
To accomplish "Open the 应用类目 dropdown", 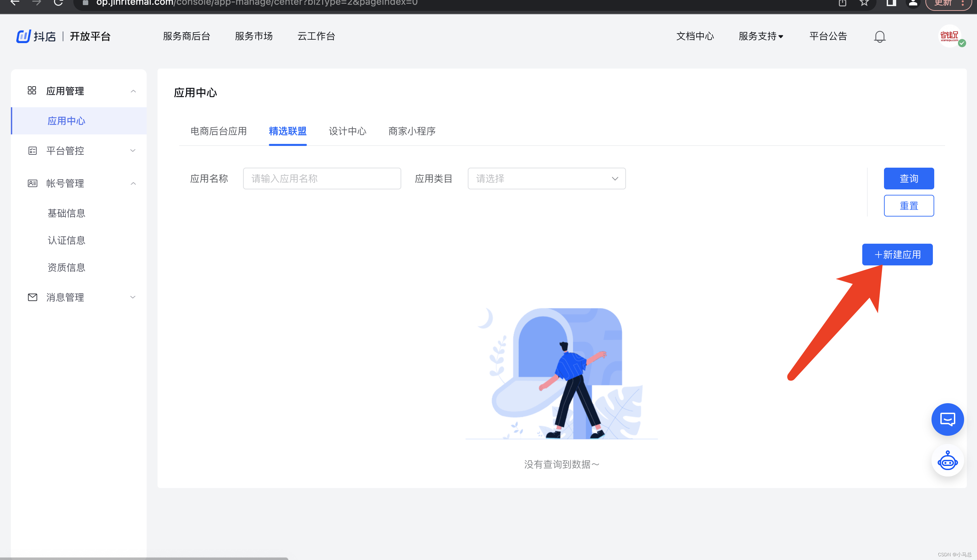I will pyautogui.click(x=546, y=179).
